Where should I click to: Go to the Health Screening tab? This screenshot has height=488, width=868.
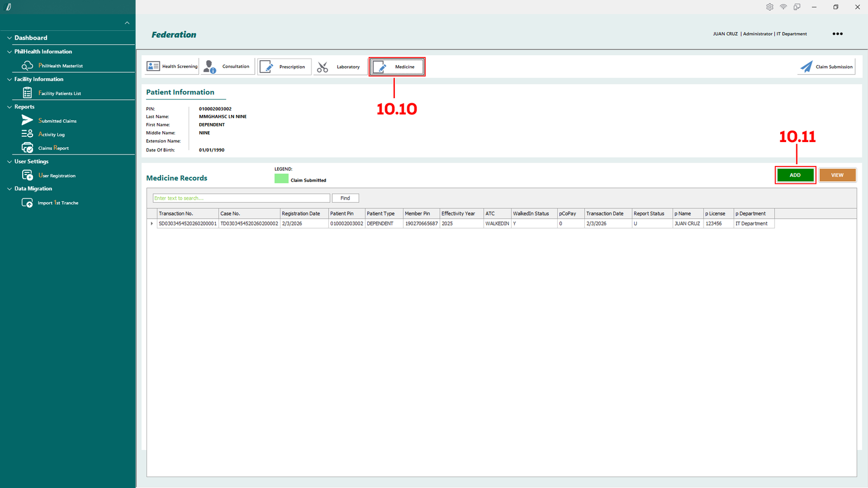172,67
